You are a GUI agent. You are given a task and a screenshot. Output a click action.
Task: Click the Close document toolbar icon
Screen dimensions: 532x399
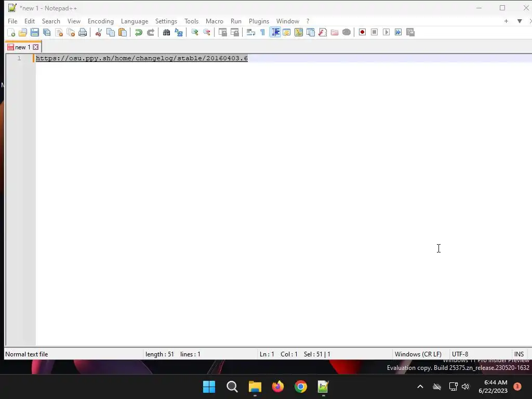59,32
